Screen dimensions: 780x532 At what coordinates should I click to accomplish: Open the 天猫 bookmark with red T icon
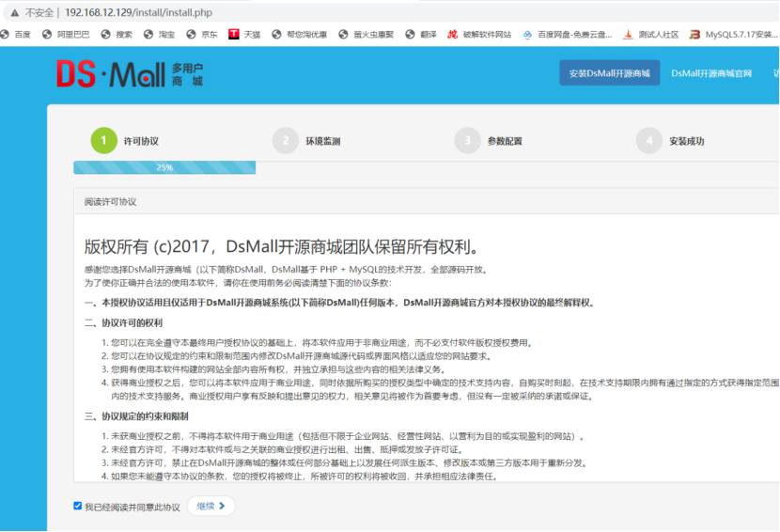[244, 35]
